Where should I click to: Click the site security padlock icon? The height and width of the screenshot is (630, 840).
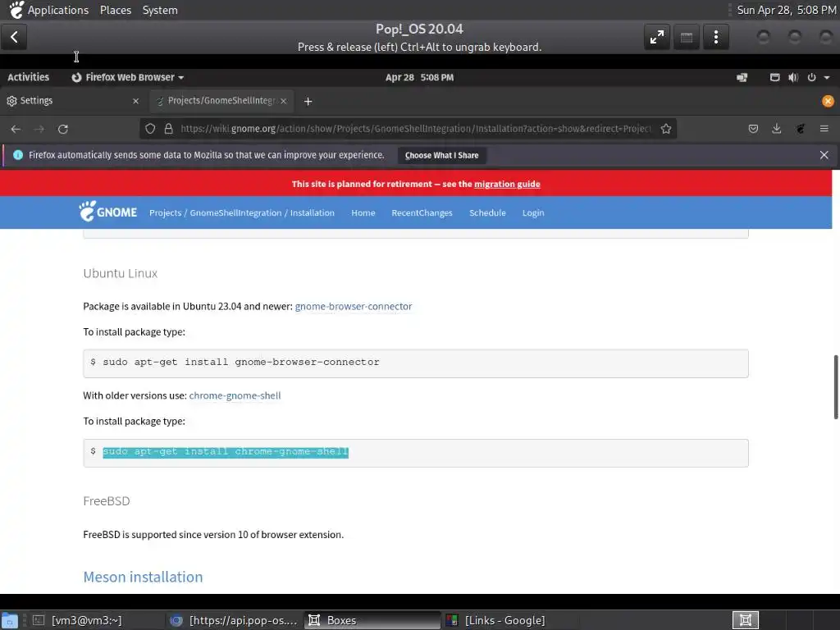(x=169, y=129)
